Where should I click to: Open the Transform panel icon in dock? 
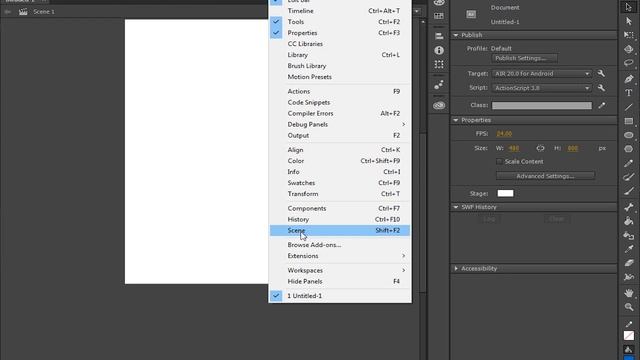tap(439, 64)
